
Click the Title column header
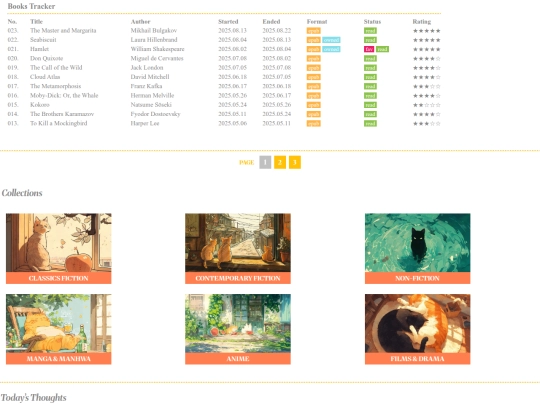[x=36, y=21]
